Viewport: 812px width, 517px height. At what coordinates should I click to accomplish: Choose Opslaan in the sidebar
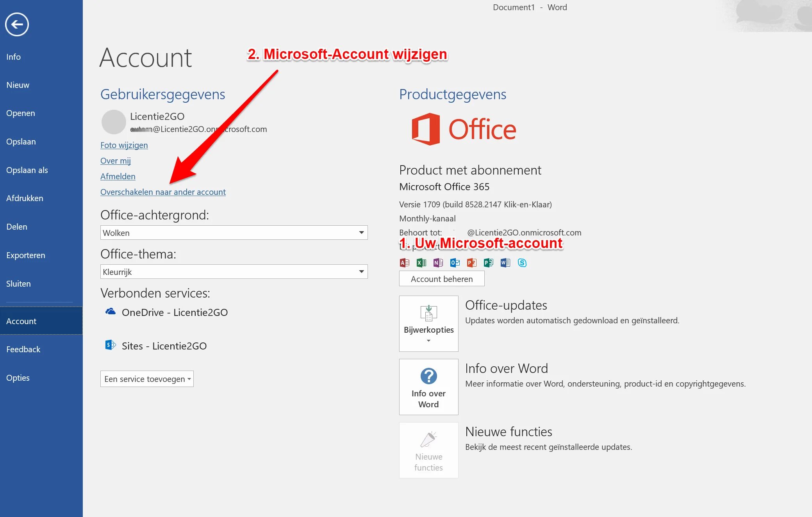coord(41,142)
